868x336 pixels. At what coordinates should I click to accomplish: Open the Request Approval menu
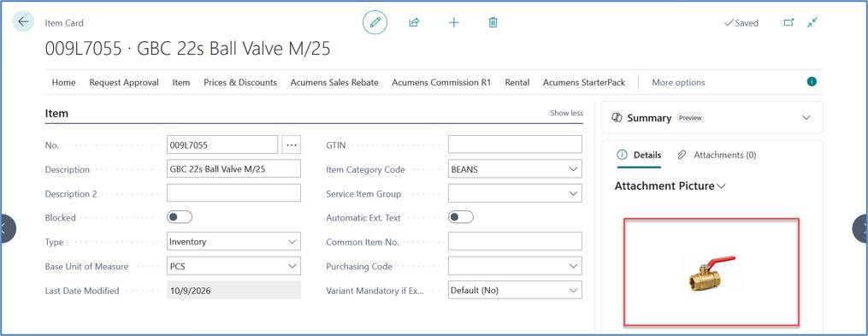(124, 82)
